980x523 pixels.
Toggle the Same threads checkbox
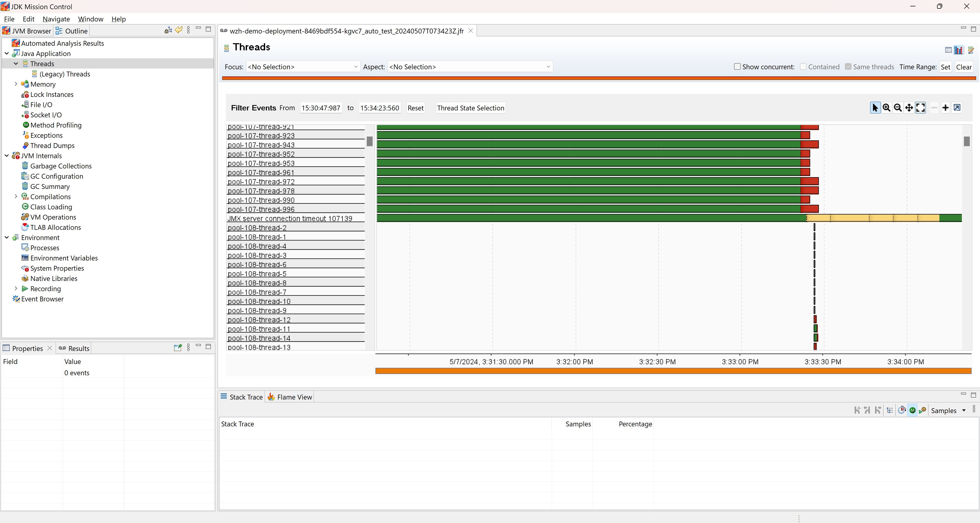pyautogui.click(x=848, y=67)
